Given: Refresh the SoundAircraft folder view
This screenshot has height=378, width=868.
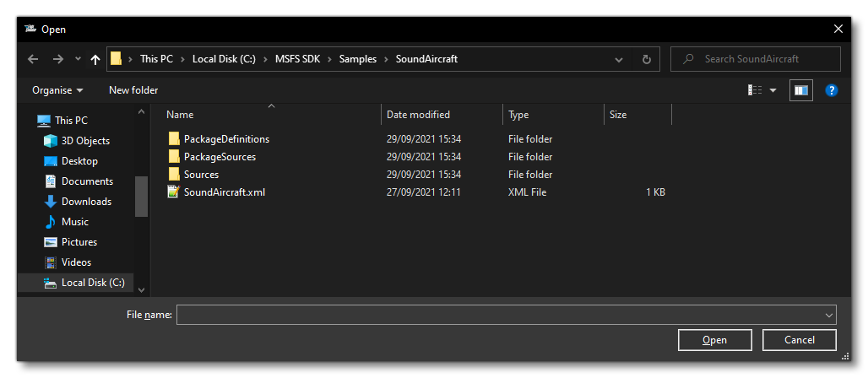Looking at the screenshot, I should (646, 59).
